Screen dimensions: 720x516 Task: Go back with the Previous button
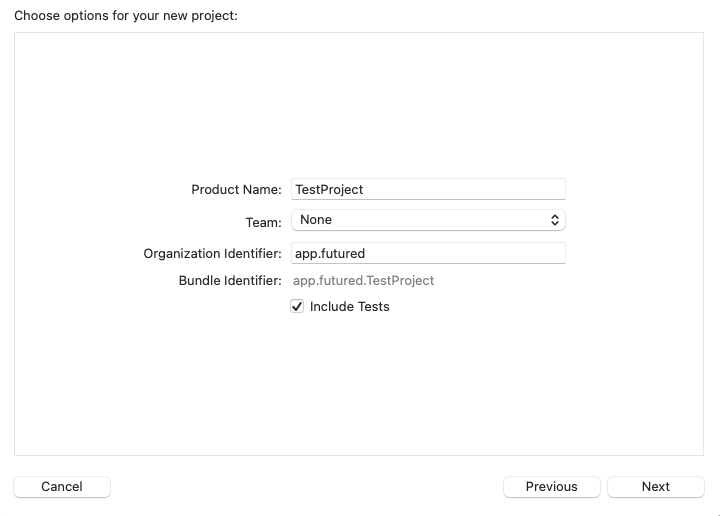552,487
